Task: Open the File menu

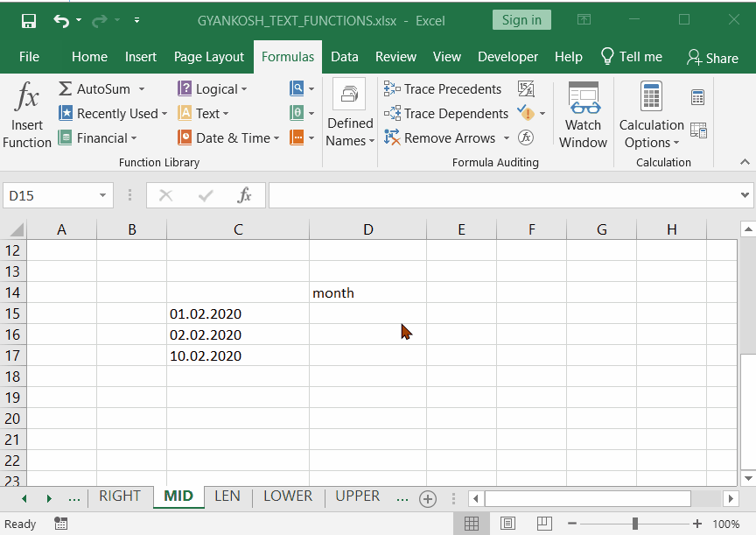Action: coord(29,57)
